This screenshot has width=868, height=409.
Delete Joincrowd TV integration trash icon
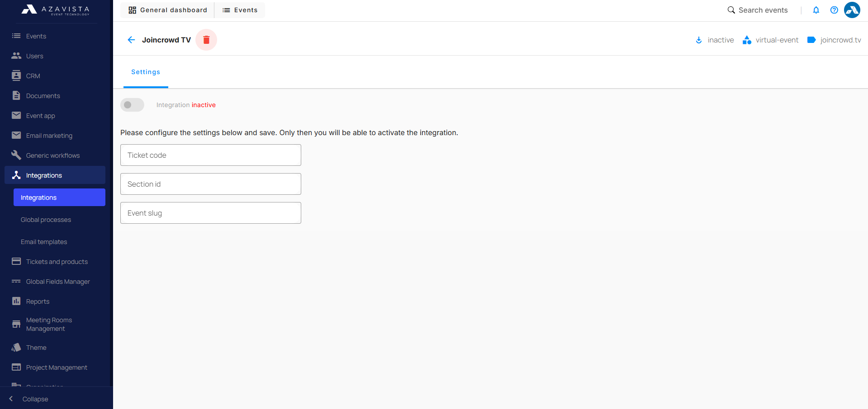[x=206, y=40]
